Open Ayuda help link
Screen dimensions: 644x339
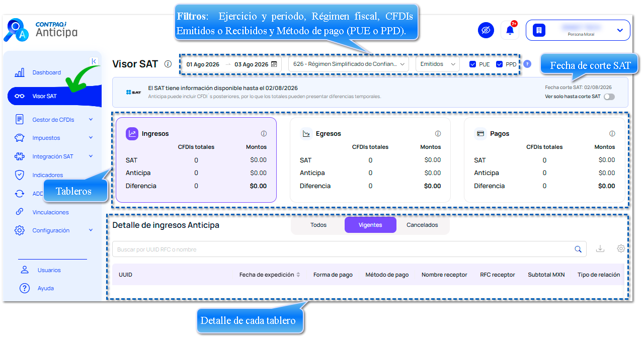(x=45, y=288)
